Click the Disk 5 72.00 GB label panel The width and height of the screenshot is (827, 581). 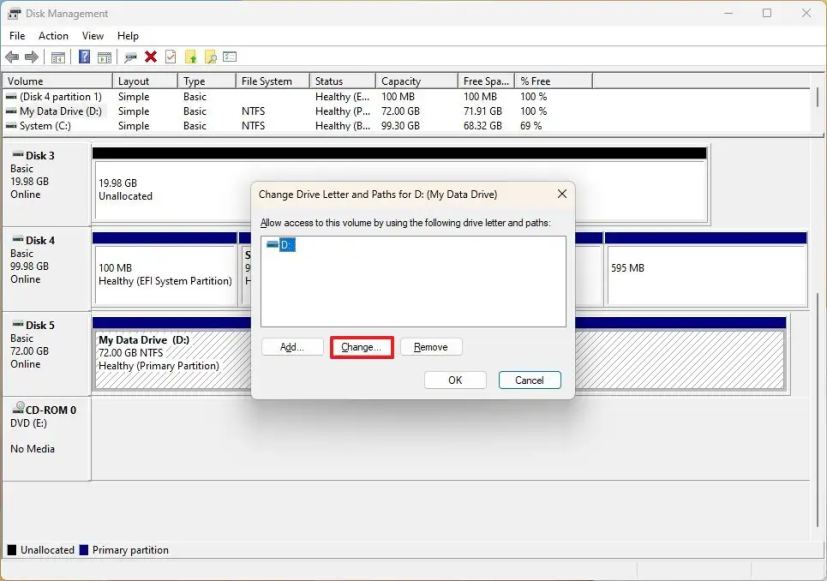point(46,354)
